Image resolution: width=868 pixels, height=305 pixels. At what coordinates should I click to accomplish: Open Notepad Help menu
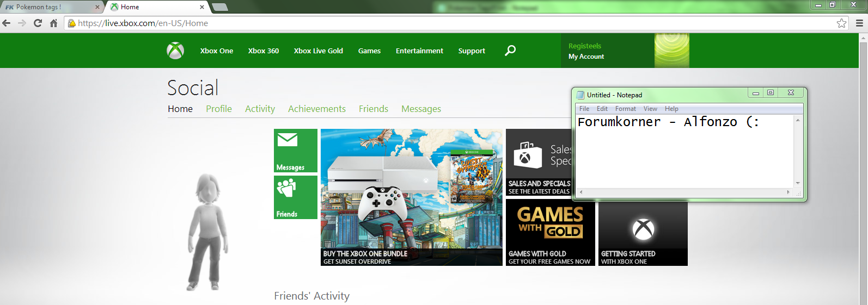pos(671,109)
